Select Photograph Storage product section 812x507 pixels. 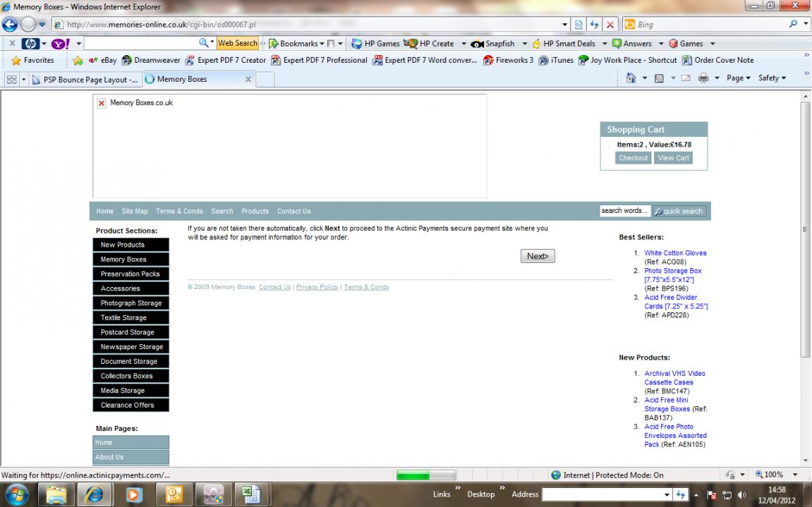click(131, 303)
